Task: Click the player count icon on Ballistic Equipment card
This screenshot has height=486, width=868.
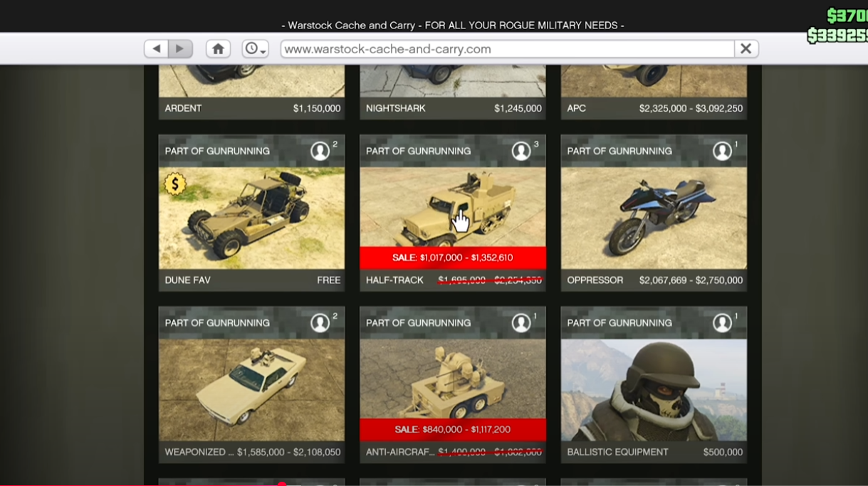Action: pyautogui.click(x=722, y=322)
